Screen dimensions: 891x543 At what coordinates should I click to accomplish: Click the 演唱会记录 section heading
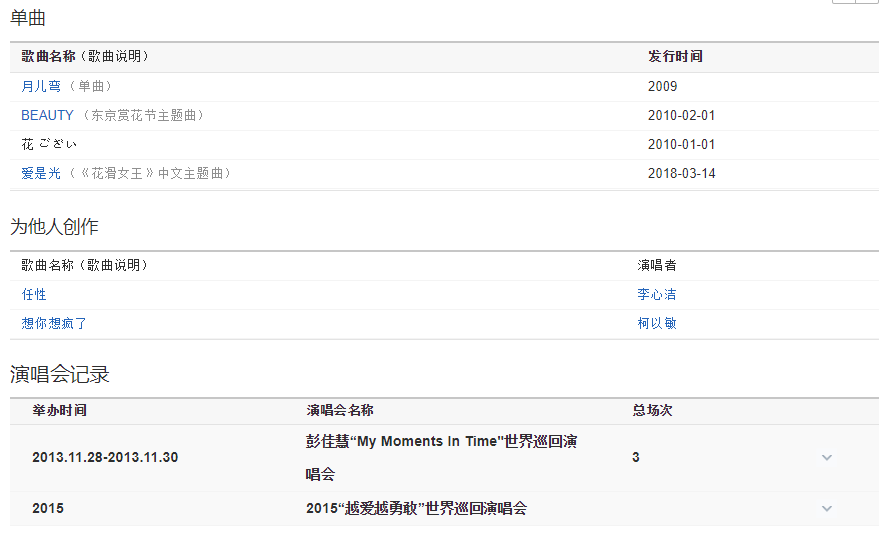tap(60, 375)
